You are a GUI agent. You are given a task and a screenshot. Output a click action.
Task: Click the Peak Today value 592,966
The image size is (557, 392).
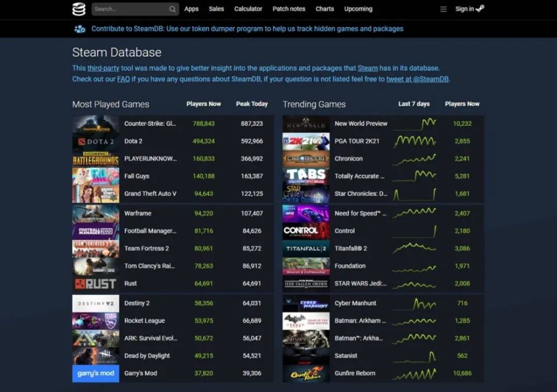[x=252, y=141]
